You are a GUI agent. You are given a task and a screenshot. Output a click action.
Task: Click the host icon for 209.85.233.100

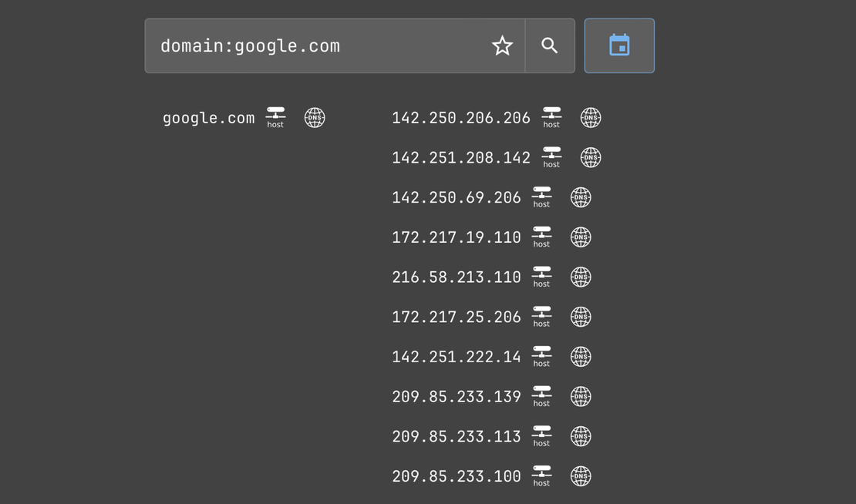[x=541, y=475]
